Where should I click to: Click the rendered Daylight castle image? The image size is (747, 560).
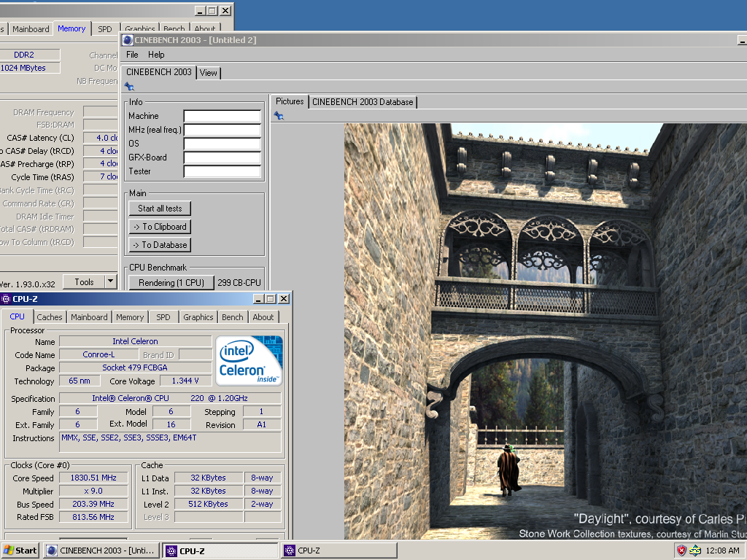pos(546,332)
